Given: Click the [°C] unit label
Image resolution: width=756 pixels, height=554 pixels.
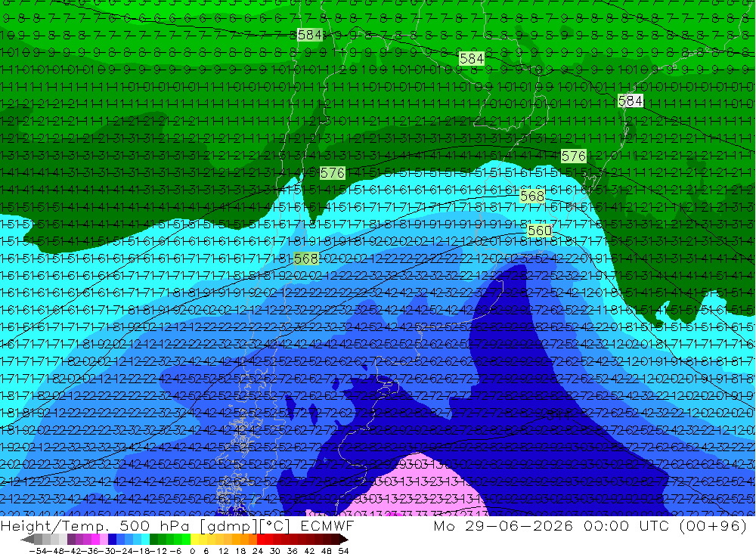Looking at the screenshot, I should coord(274,526).
